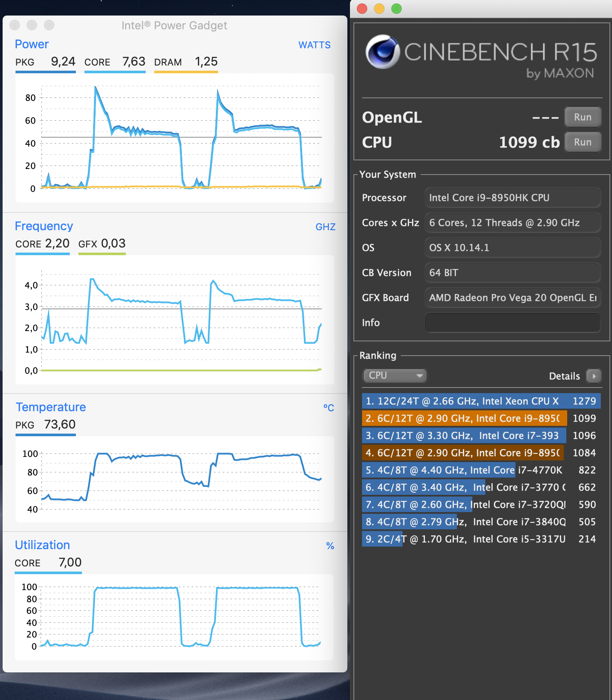Run the CPU benchmark
The image size is (612, 700).
[583, 142]
